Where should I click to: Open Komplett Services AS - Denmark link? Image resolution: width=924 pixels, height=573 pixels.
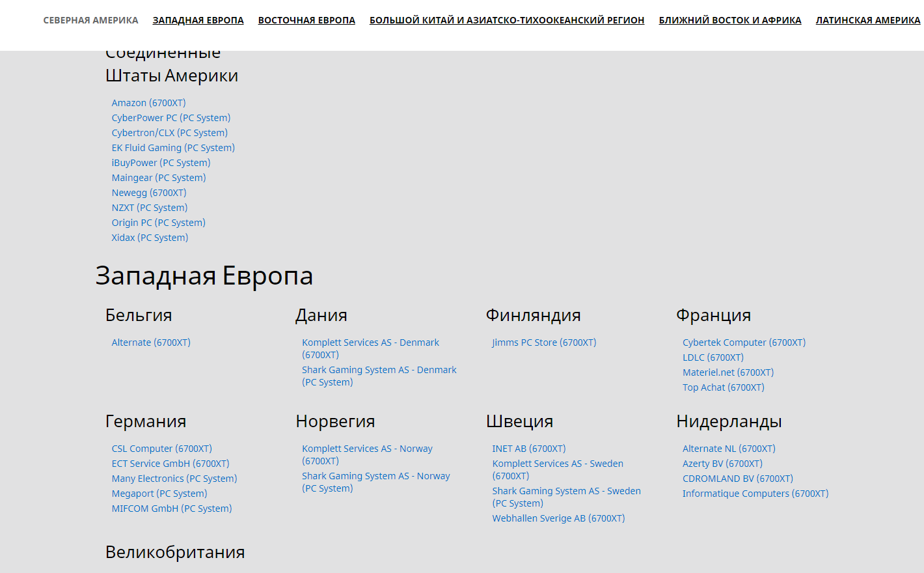370,348
